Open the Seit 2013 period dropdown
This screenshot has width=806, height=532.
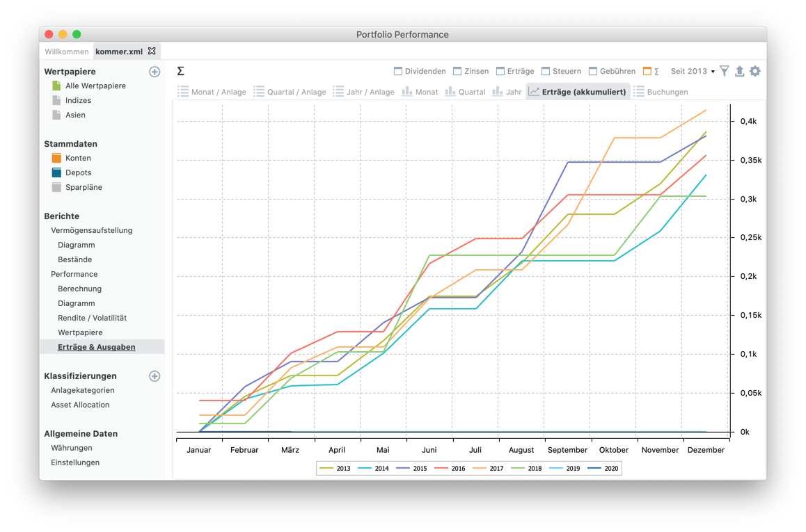click(690, 70)
